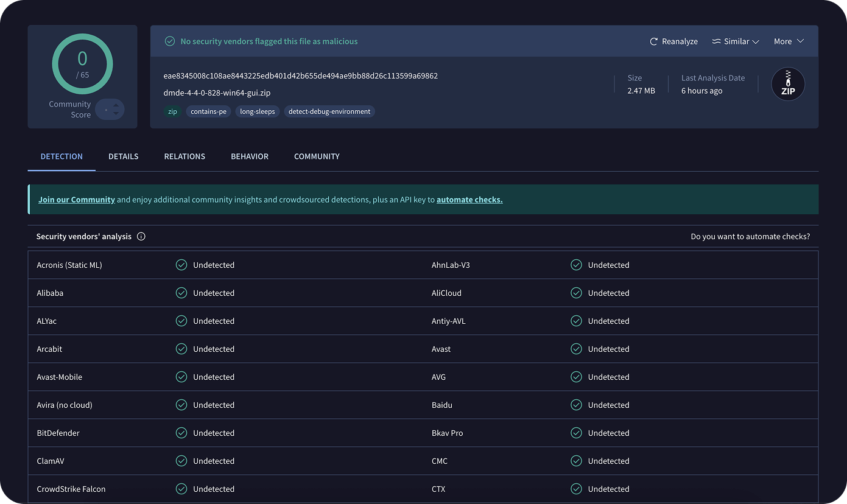
Task: Open the Relations tab
Action: coord(185,156)
